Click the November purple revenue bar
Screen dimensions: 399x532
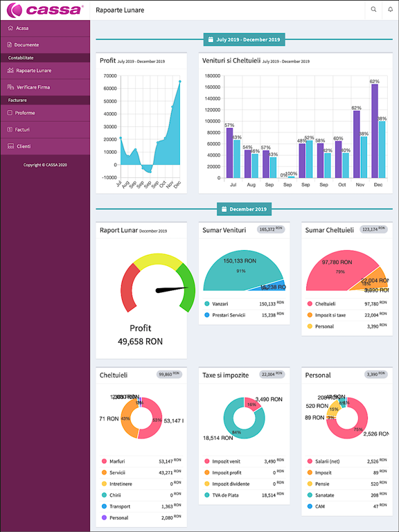click(x=357, y=144)
